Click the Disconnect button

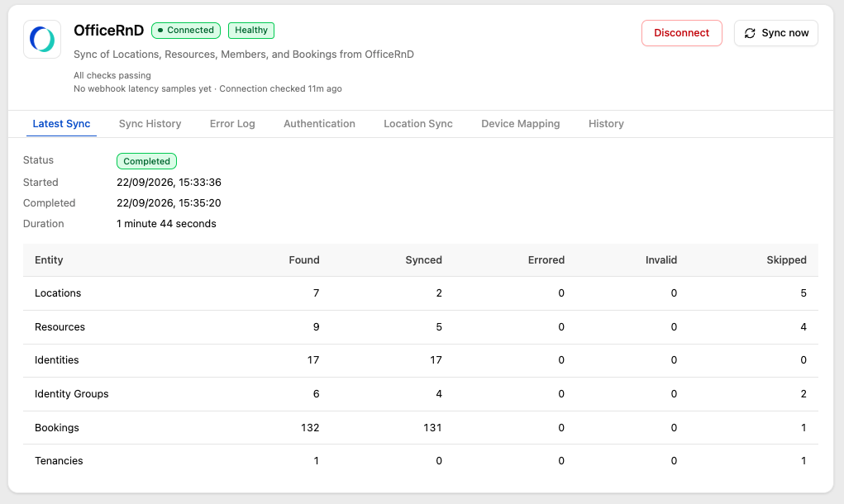(681, 33)
